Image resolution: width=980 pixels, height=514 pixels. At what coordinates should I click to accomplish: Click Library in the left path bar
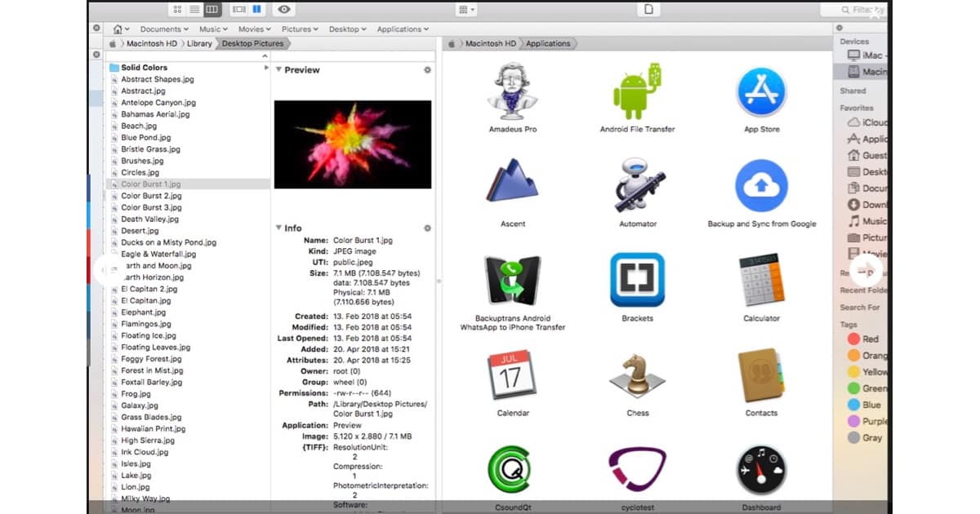click(198, 44)
